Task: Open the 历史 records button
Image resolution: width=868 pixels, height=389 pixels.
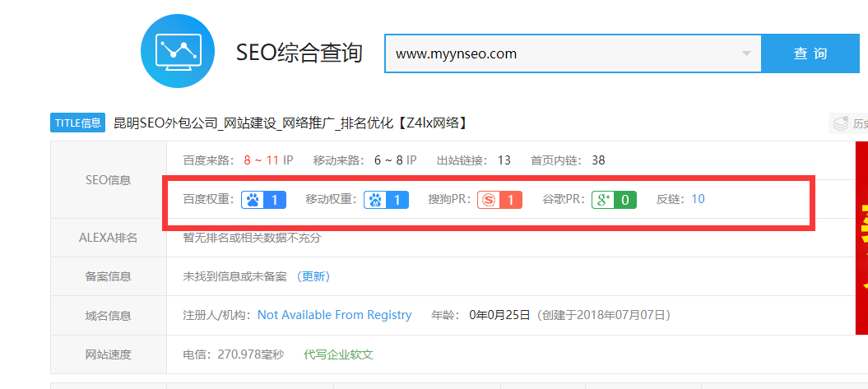Action: tap(848, 123)
